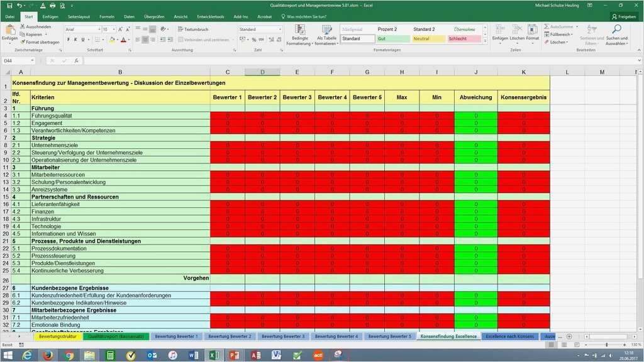The image size is (644, 362).
Task: Toggle underline formatting
Action: click(82, 40)
